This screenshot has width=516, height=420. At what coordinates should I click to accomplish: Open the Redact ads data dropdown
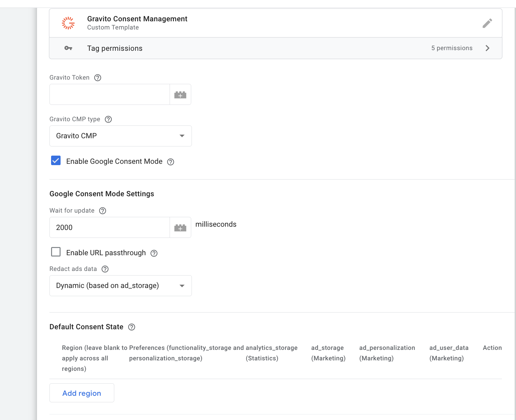[120, 286]
